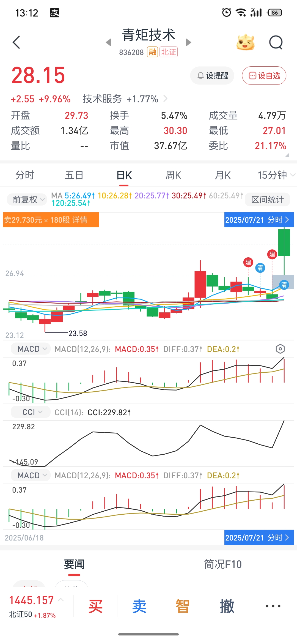Image resolution: width=297 pixels, height=644 pixels.
Task: Tap the blue 清 marker beside the last candle
Action: click(284, 285)
